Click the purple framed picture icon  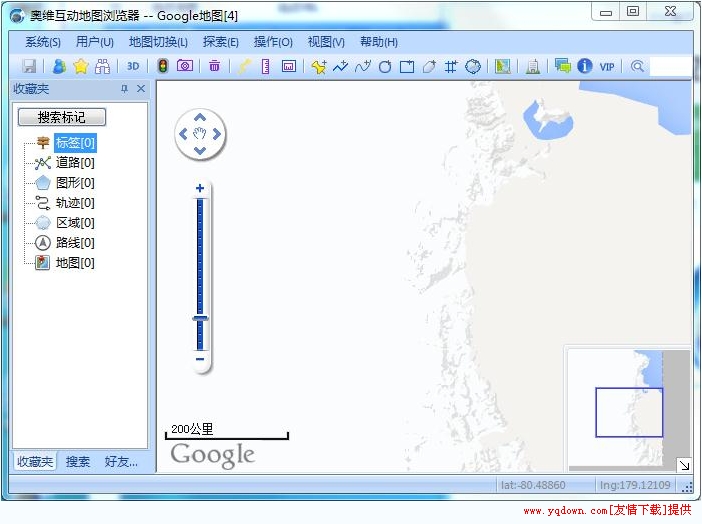click(289, 66)
